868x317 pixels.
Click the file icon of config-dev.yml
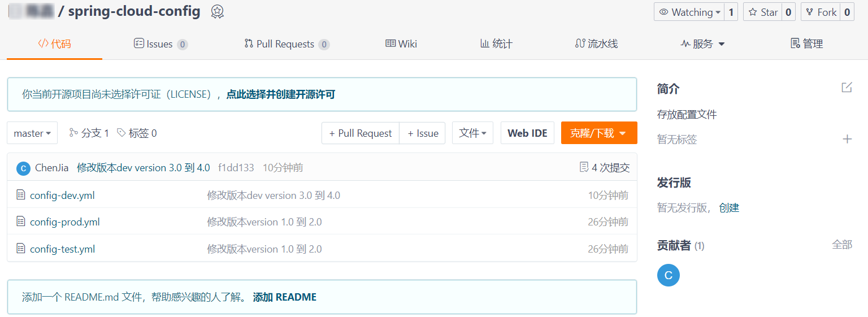[x=21, y=195]
